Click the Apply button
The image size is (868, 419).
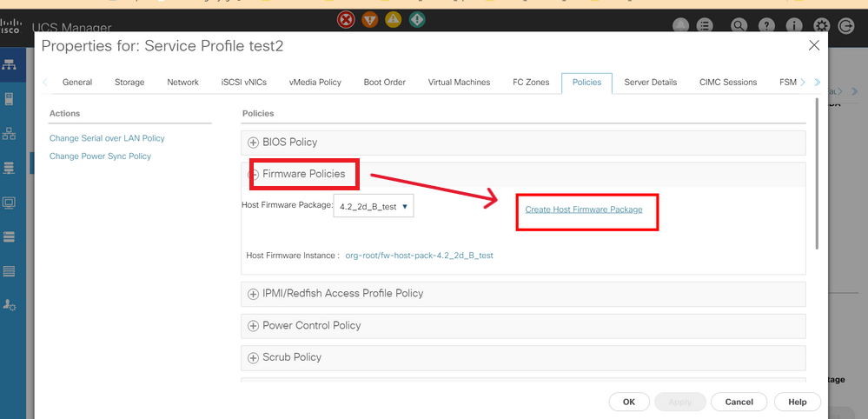[679, 402]
